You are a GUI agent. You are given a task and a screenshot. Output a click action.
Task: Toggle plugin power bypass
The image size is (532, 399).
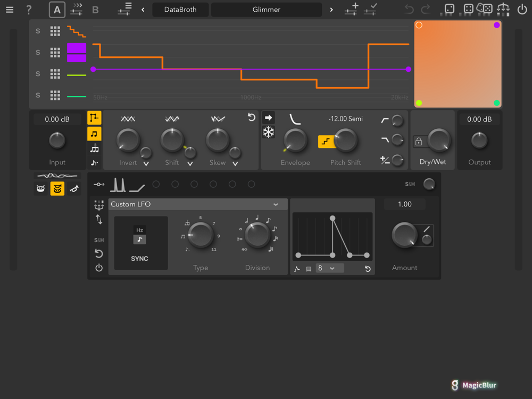click(x=522, y=9)
